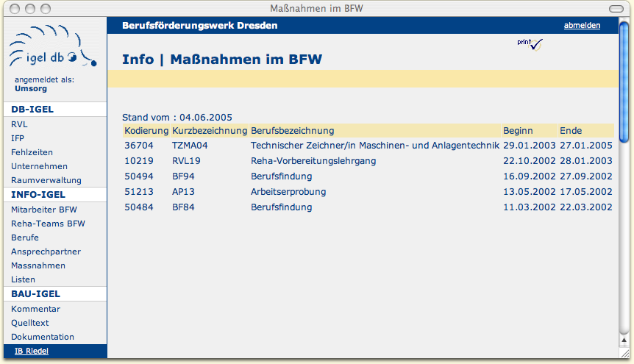Click the igel db logo
This screenshot has height=364, width=634.
coord(53,46)
